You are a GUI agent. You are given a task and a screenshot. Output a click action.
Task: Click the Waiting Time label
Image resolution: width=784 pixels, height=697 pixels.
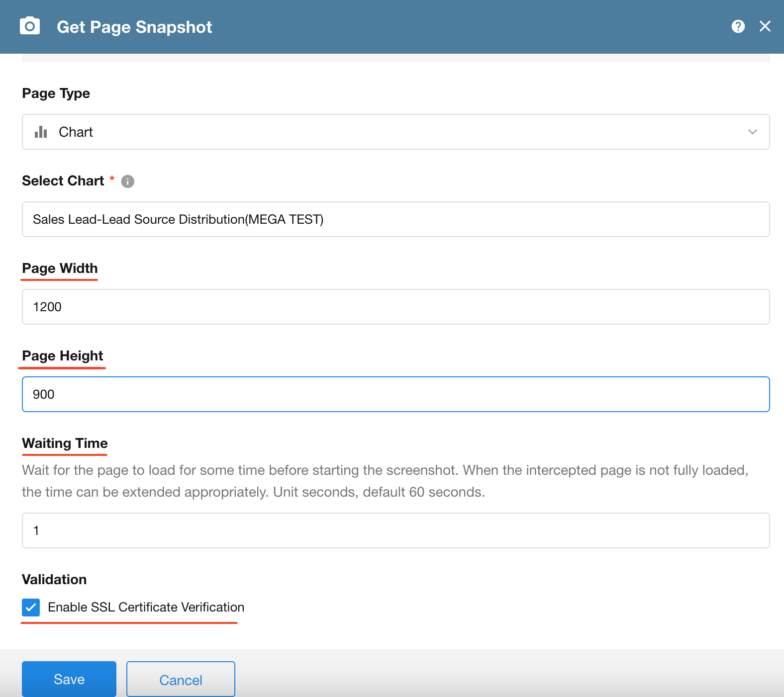coord(65,443)
